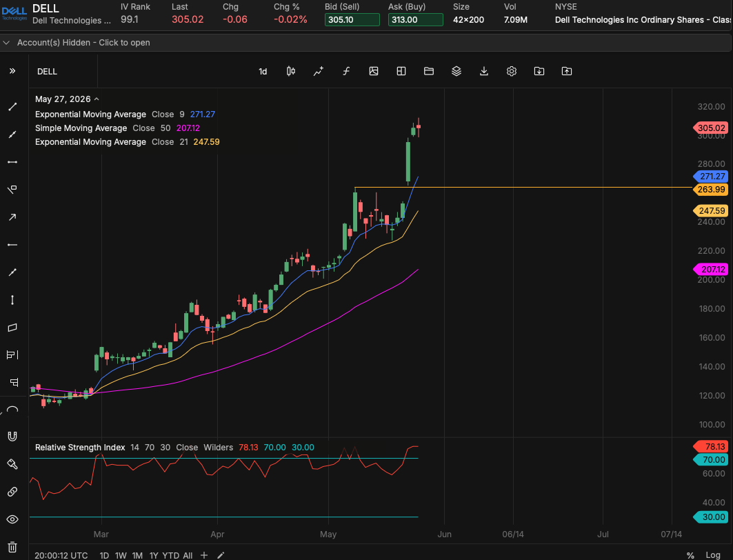This screenshot has height=560, width=733.
Task: Set range to All
Action: [188, 555]
